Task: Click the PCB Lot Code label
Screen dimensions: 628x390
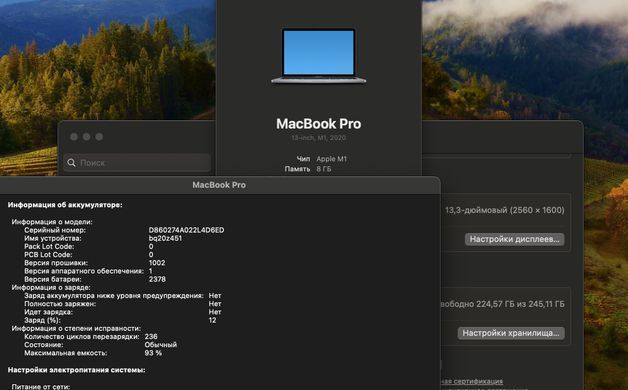Action: point(48,255)
